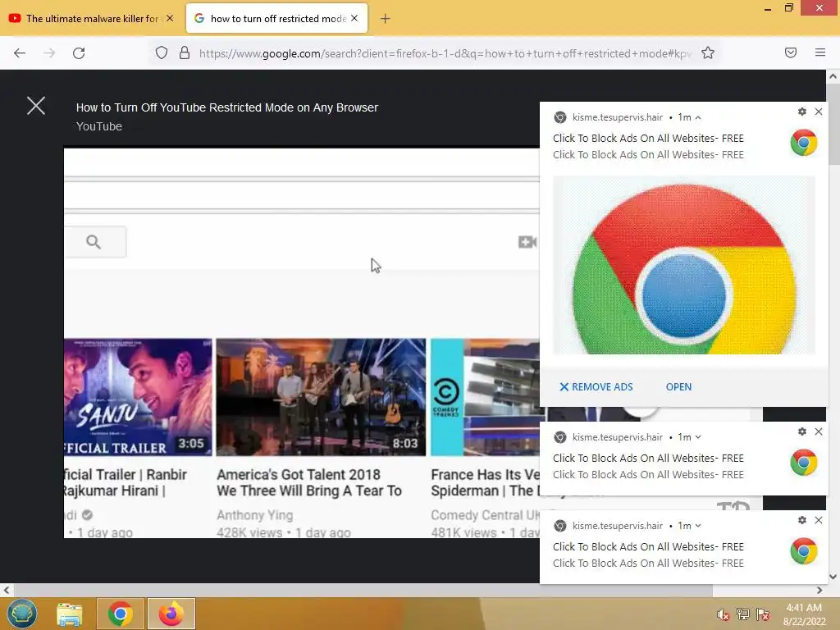Open File Explorer from the taskbar
840x630 pixels.
(x=70, y=614)
